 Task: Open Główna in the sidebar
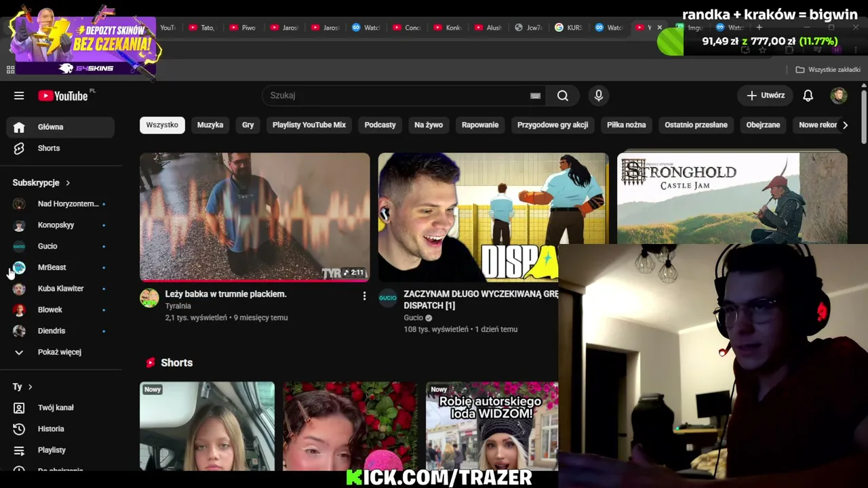[60, 127]
